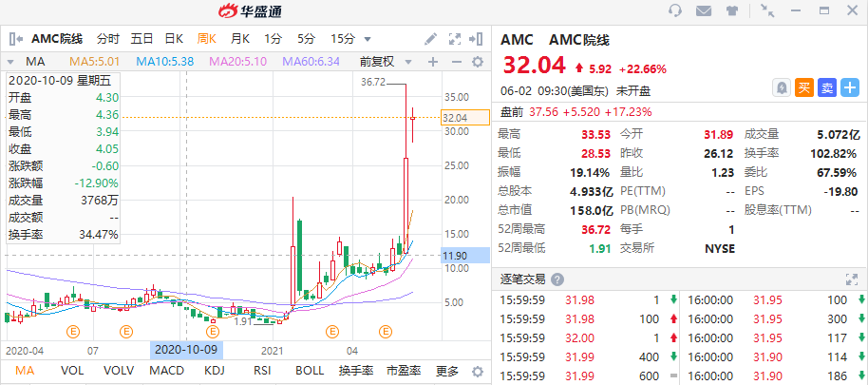Collapse MA indicator row triangle

click(x=9, y=62)
